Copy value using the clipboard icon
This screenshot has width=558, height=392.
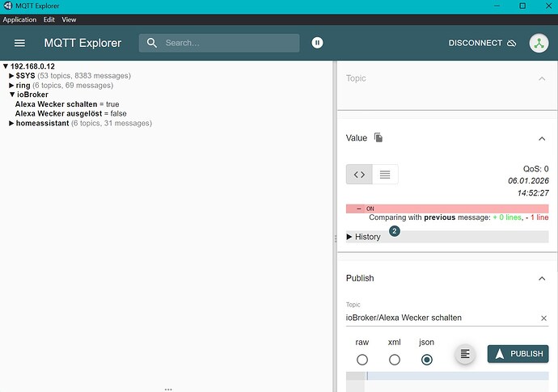(x=378, y=137)
